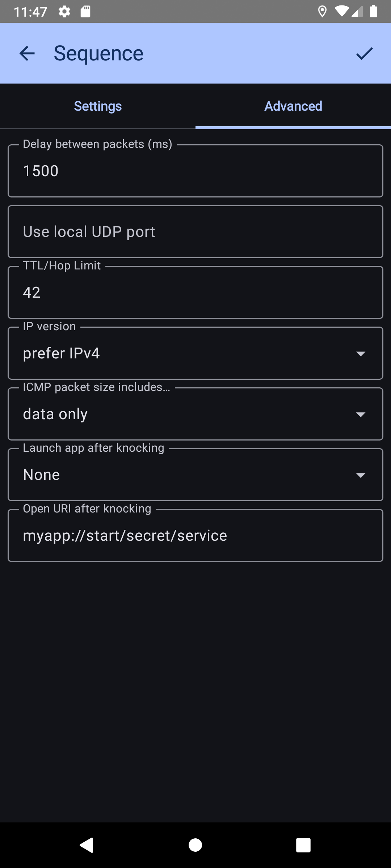
Task: Select the Advanced tab
Action: point(293,106)
